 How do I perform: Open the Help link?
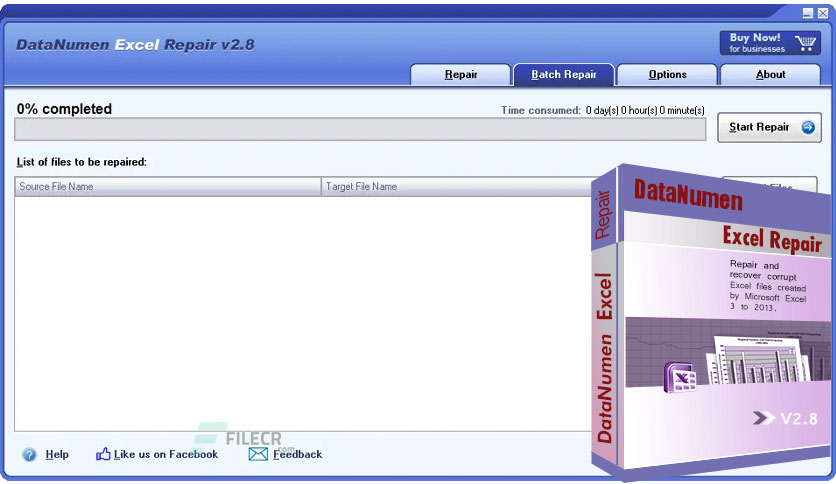pyautogui.click(x=57, y=454)
